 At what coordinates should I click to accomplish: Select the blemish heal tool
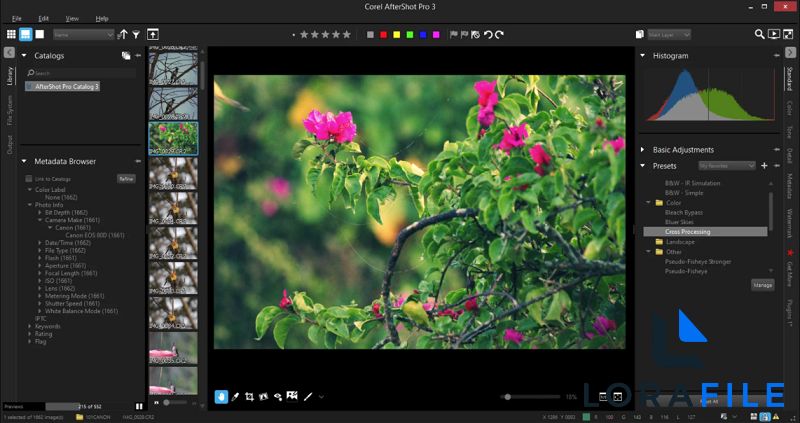point(292,396)
